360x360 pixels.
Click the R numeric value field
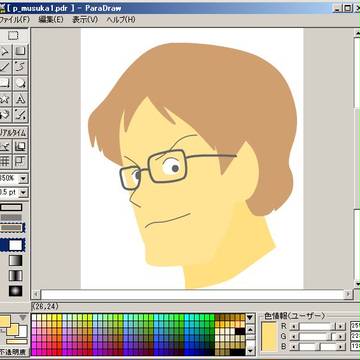pyautogui.click(x=355, y=326)
